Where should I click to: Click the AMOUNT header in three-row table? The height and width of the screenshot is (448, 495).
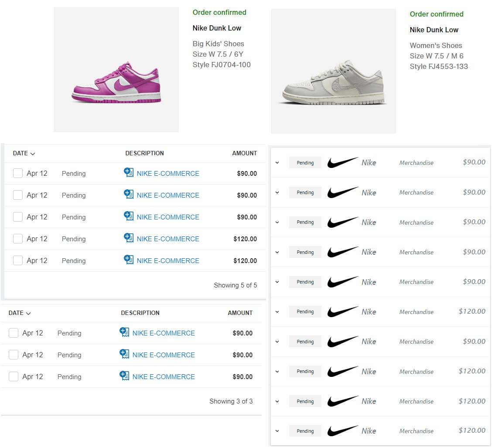[x=240, y=313]
